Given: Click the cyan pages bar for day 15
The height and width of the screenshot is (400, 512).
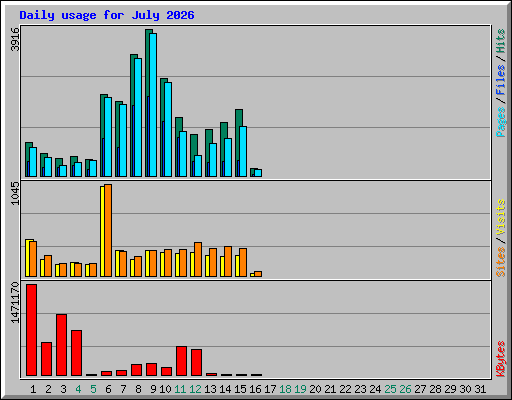Looking at the screenshot, I should click(x=243, y=151).
